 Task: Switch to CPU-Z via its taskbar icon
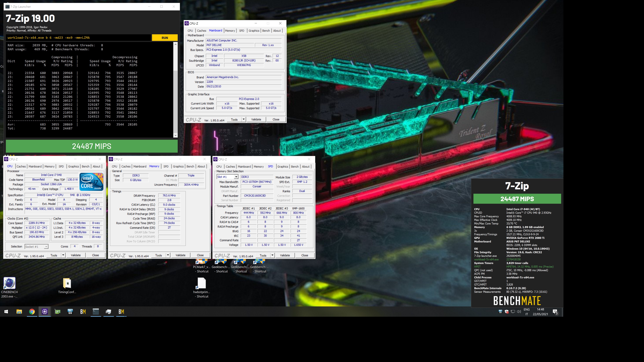[45, 312]
